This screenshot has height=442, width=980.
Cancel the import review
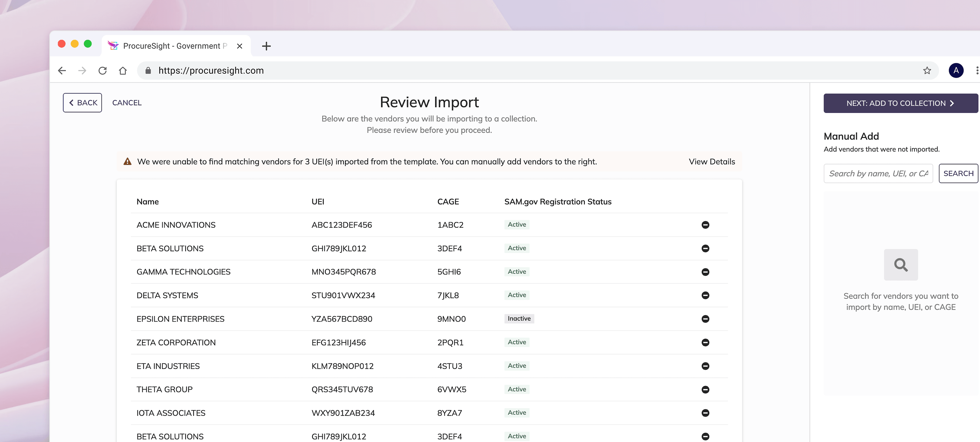click(x=127, y=103)
